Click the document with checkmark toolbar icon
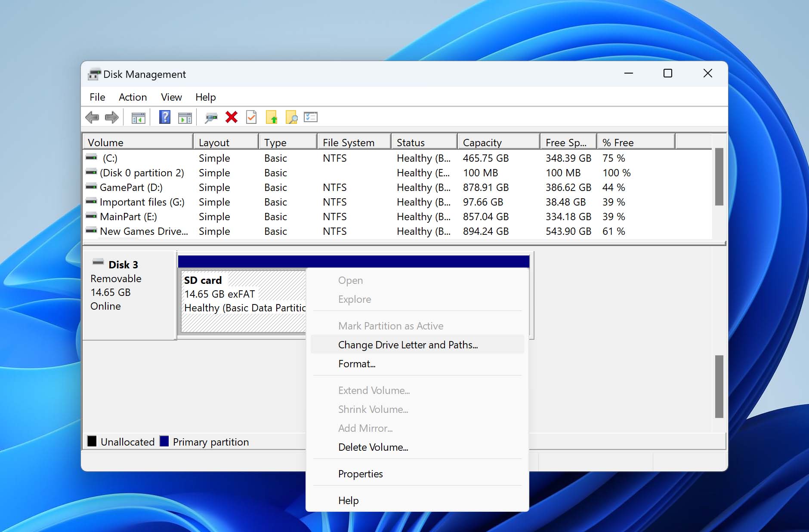809x532 pixels. coord(251,117)
